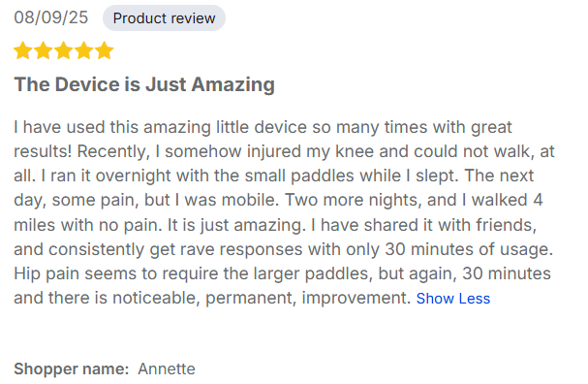
Task: Click the Shopper name label
Action: pos(72,369)
